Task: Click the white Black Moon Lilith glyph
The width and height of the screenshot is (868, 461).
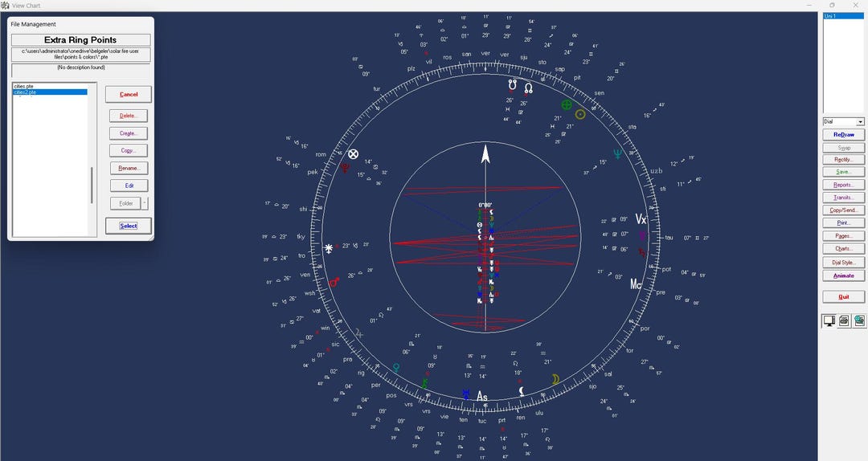Action: point(522,392)
